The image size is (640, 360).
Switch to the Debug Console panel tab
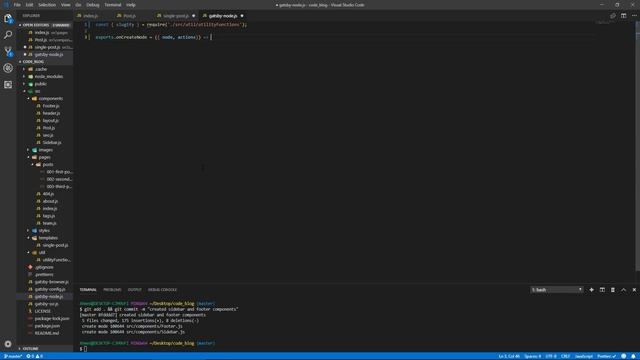(162, 290)
